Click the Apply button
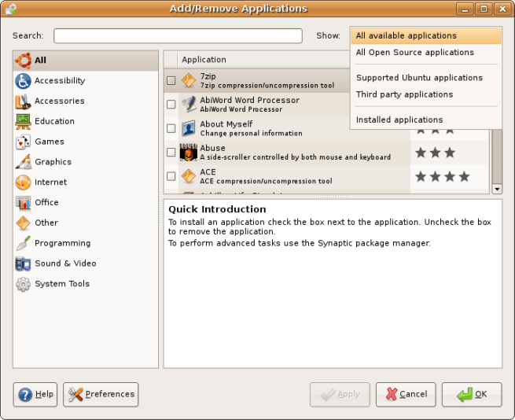Screen dimensions: 515x420 tap(340, 394)
